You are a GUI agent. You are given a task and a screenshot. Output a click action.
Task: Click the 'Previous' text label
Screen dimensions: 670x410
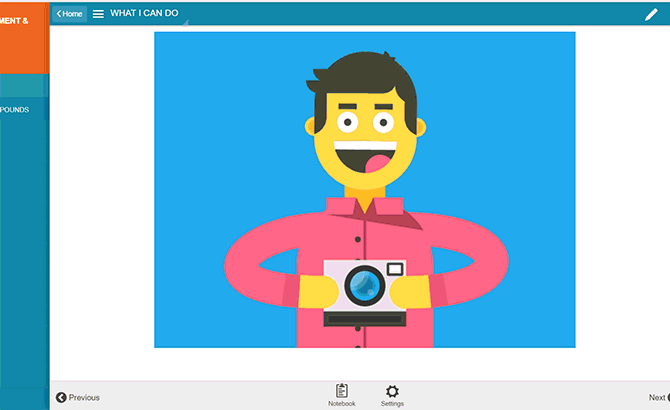click(84, 397)
